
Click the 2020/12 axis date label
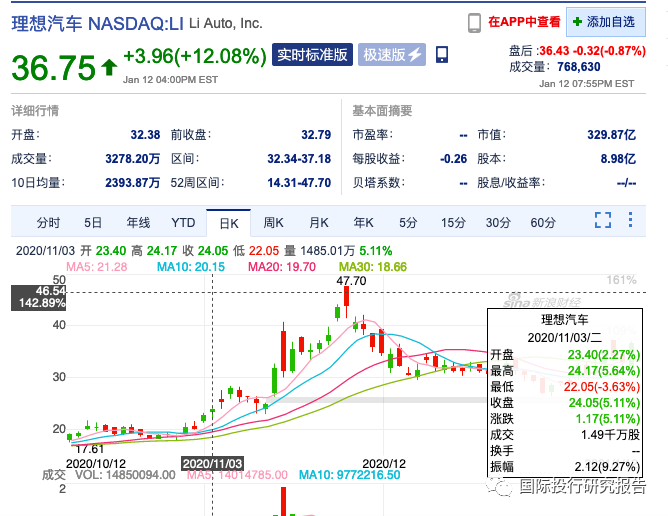coord(384,464)
